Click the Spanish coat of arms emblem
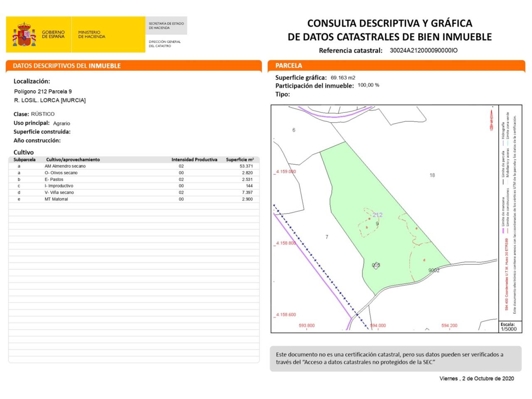 point(24,34)
